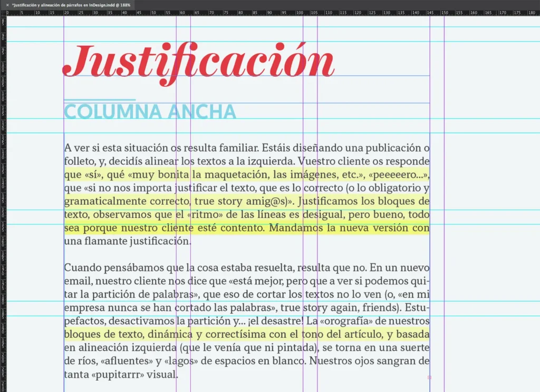Click the short blue rule above COLUMNA ANCHA
This screenshot has height=392, width=540.
(x=100, y=99)
